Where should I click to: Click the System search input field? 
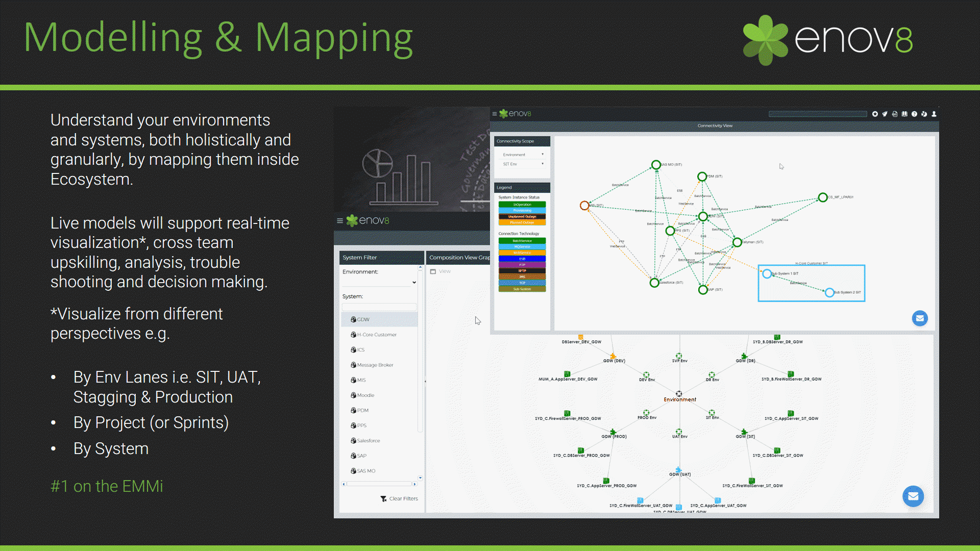[x=379, y=307]
